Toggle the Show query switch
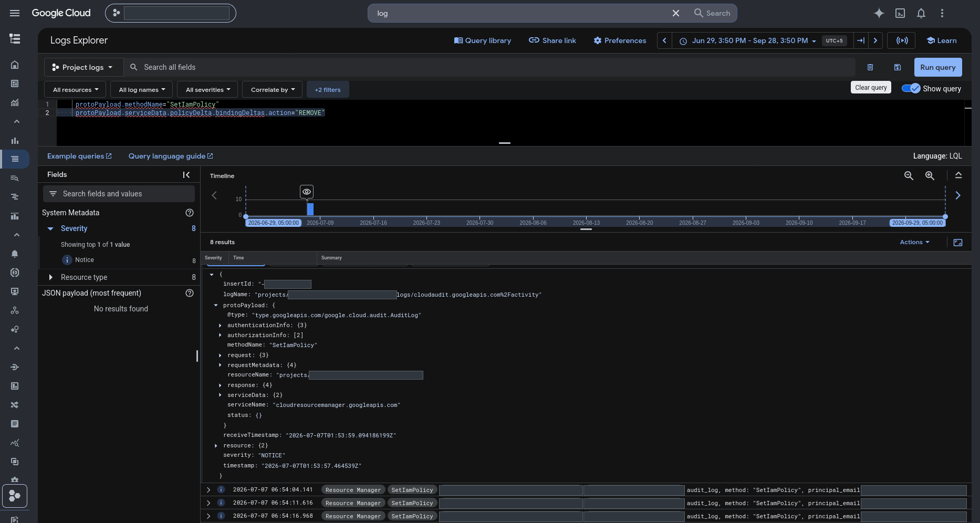Image resolution: width=980 pixels, height=523 pixels. click(911, 88)
